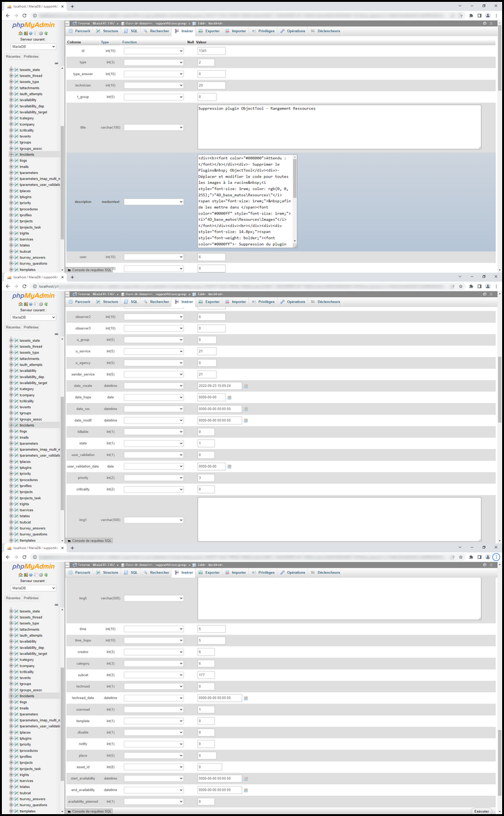504x816 pixels.
Task: Open calendar picker for techread_date field
Action: tap(246, 698)
